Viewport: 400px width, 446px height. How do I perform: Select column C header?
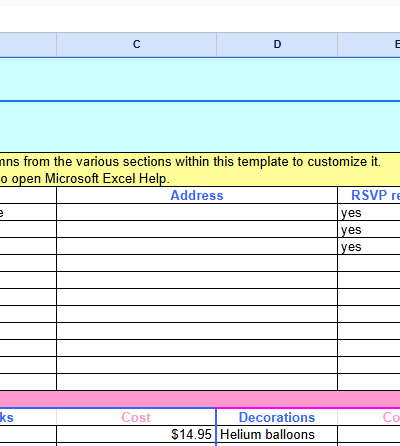(136, 44)
